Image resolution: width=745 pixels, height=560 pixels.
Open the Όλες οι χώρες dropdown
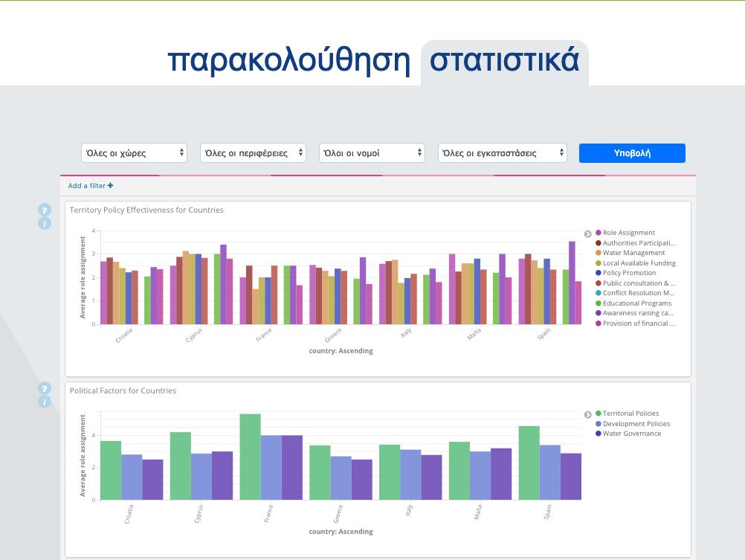134,153
